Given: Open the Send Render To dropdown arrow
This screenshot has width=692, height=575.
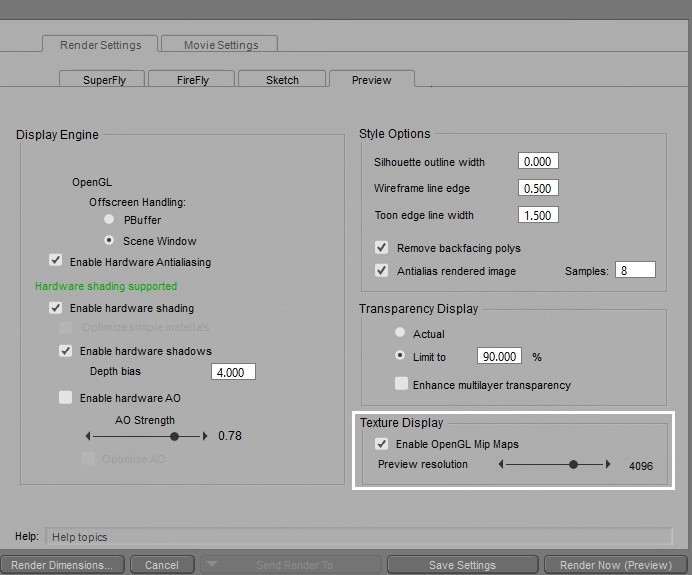Looking at the screenshot, I should point(210,565).
